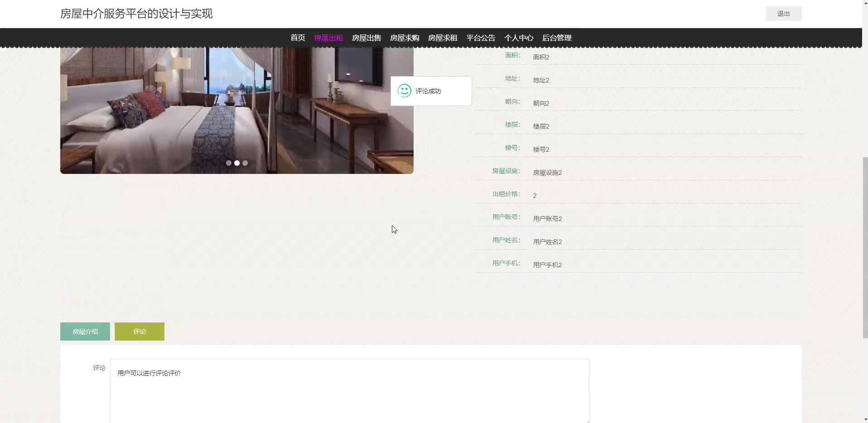Click the 退出 logout button

point(783,14)
